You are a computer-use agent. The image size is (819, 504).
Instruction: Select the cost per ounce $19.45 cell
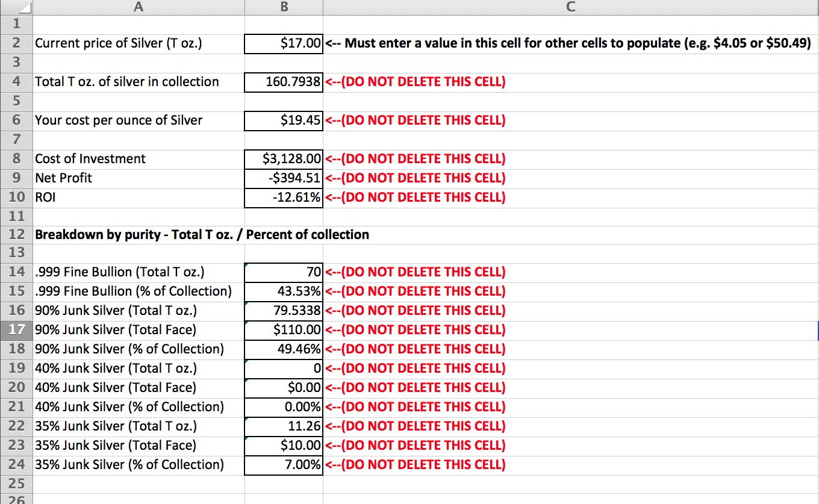click(x=284, y=120)
